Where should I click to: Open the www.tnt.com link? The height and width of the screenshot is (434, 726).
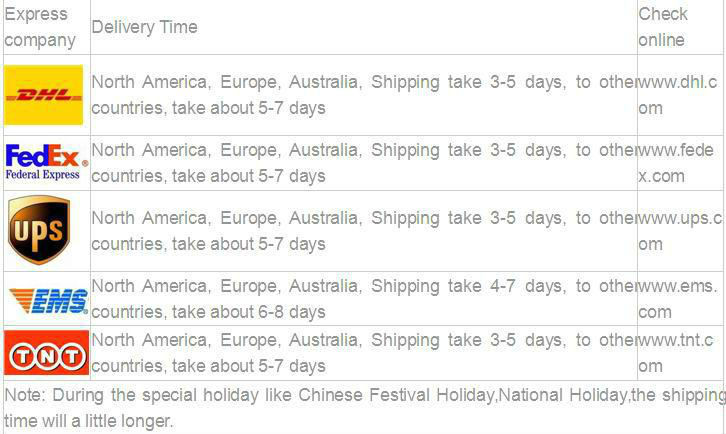[676, 353]
